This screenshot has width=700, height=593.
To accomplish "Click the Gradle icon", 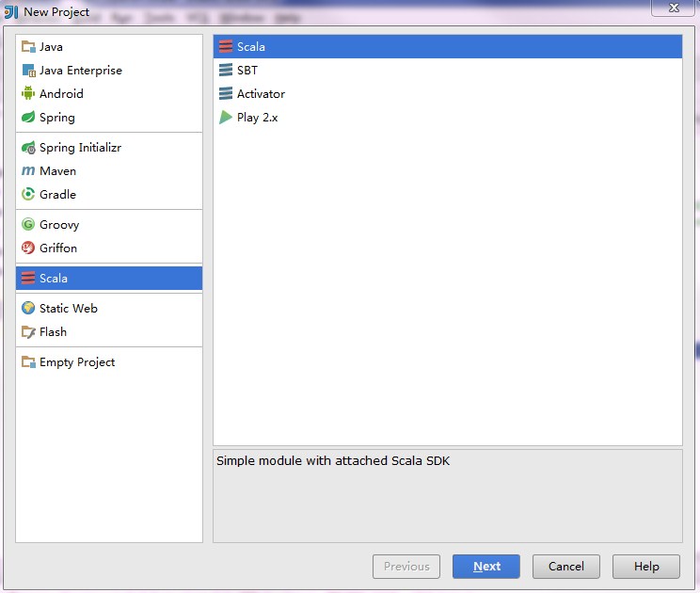I will click(x=28, y=194).
